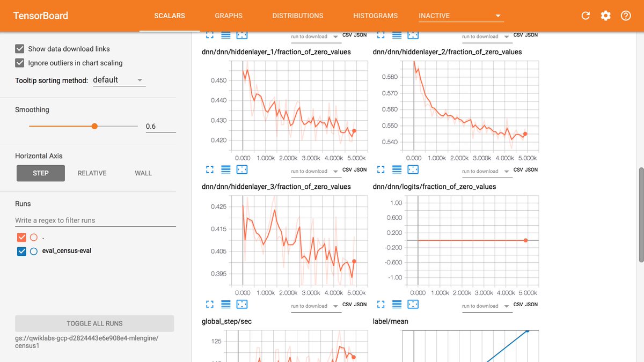Click the TensorBoard title in header
Viewport: 644px width, 362px height.
(x=41, y=16)
